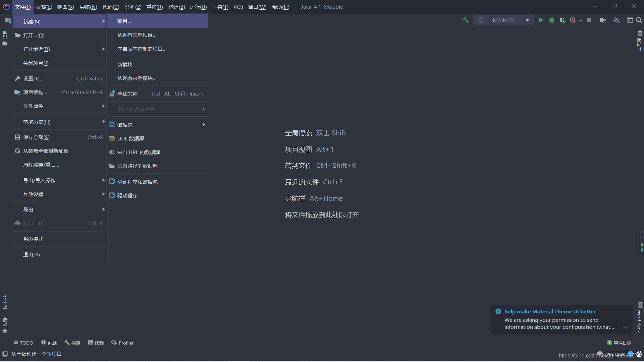
Task: Open 驱动程序和数据源 item
Action: (158, 182)
